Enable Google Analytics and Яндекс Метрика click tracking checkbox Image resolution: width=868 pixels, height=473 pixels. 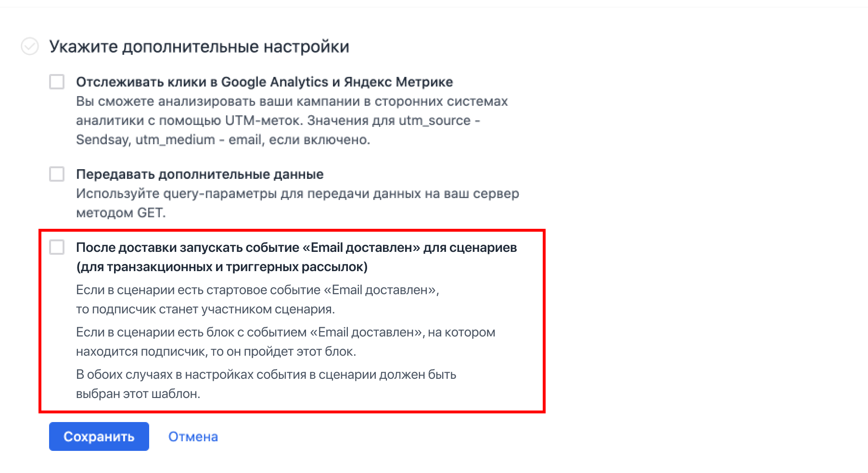pyautogui.click(x=57, y=82)
